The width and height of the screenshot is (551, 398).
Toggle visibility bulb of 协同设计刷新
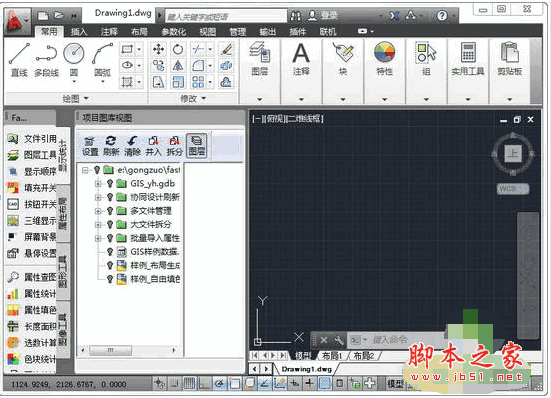coord(110,197)
